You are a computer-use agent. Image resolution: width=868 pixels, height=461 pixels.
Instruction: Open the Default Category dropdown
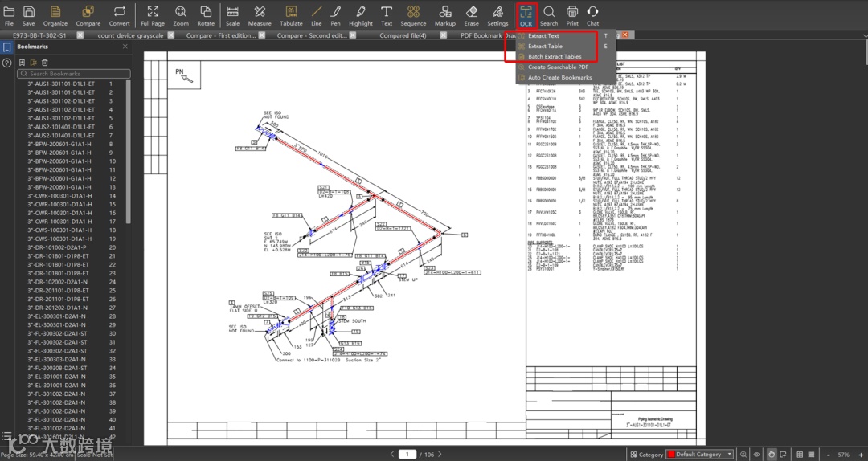click(700, 455)
